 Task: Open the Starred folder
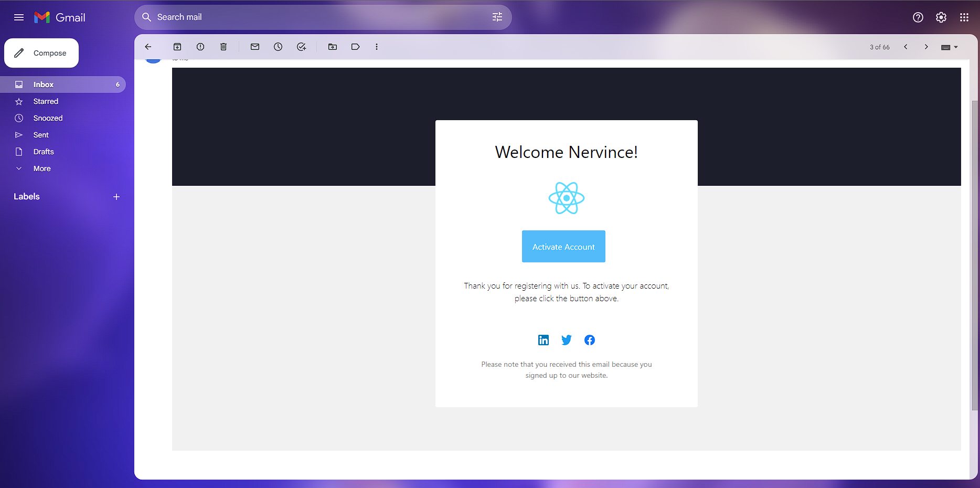pos(63,101)
